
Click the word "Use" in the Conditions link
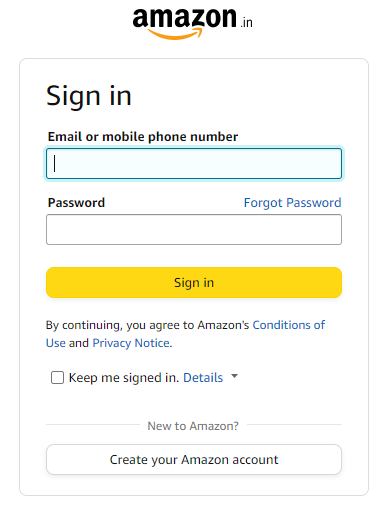[56, 343]
